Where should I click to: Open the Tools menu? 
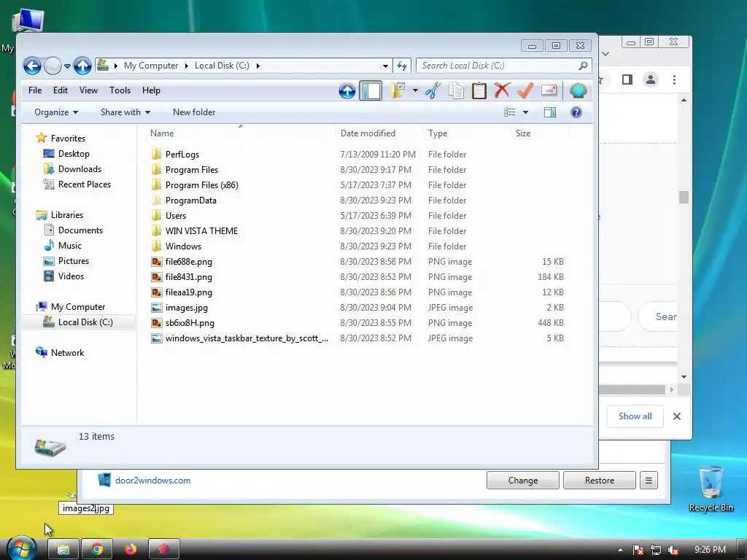coord(120,90)
